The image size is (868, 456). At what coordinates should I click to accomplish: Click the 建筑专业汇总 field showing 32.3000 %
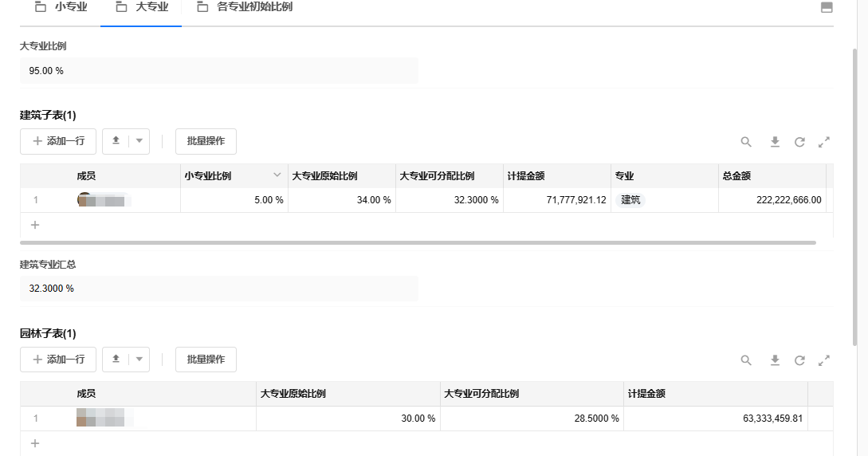click(x=218, y=289)
